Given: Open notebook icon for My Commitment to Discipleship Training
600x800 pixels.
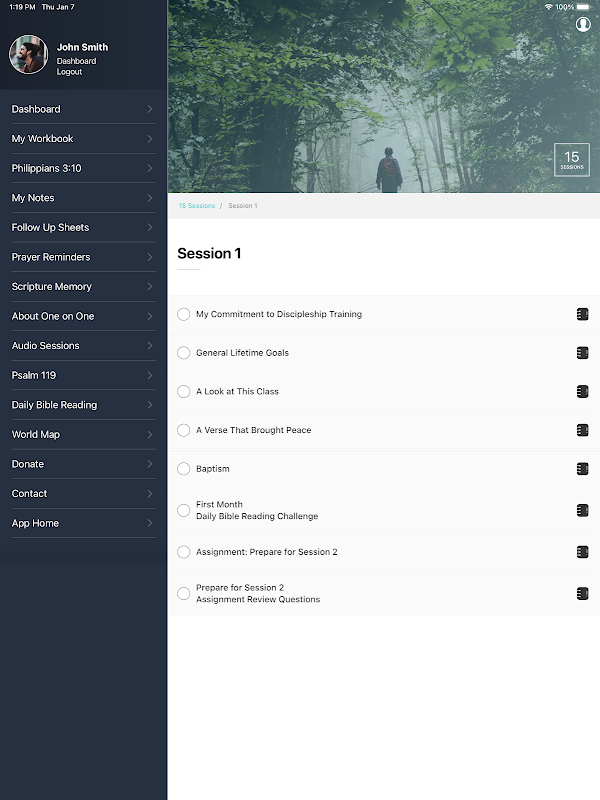Looking at the screenshot, I should click(582, 314).
